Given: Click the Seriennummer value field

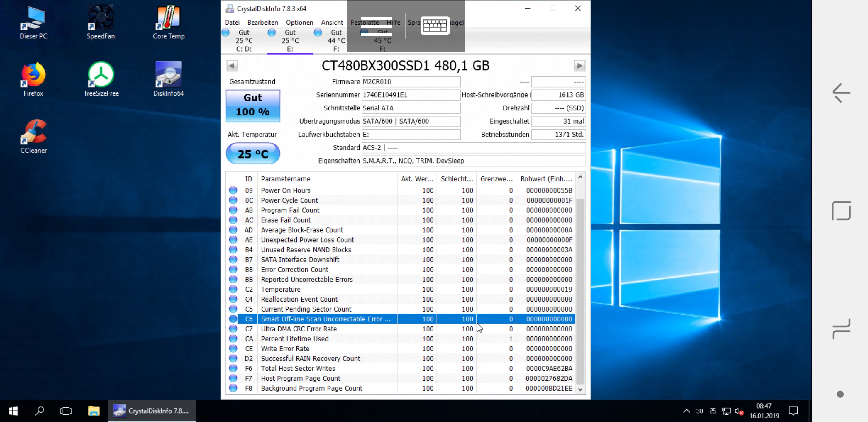Looking at the screenshot, I should [x=411, y=95].
